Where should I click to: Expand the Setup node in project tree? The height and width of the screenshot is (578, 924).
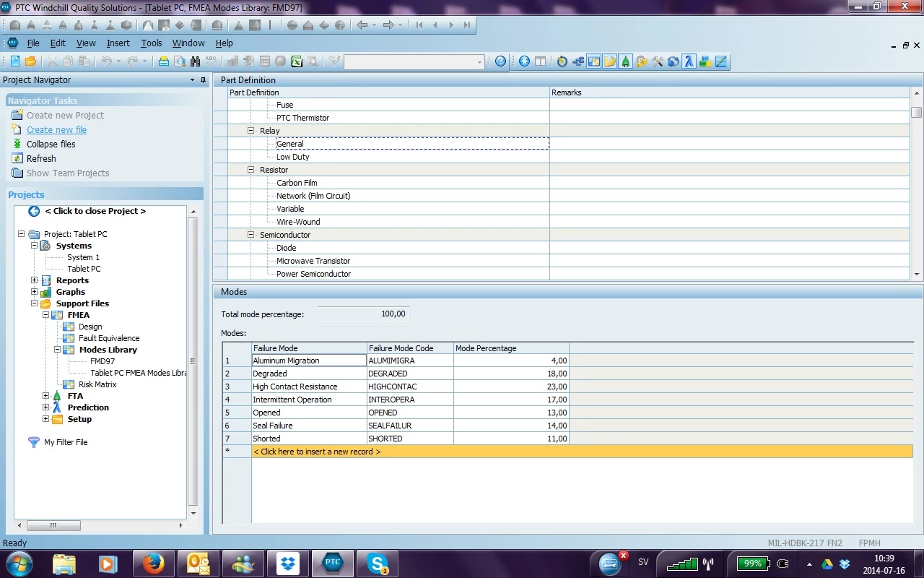[45, 419]
